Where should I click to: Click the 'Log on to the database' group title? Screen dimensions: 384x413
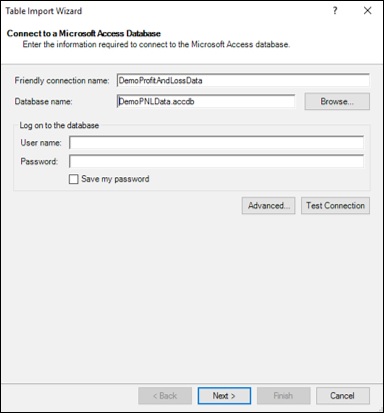click(59, 125)
